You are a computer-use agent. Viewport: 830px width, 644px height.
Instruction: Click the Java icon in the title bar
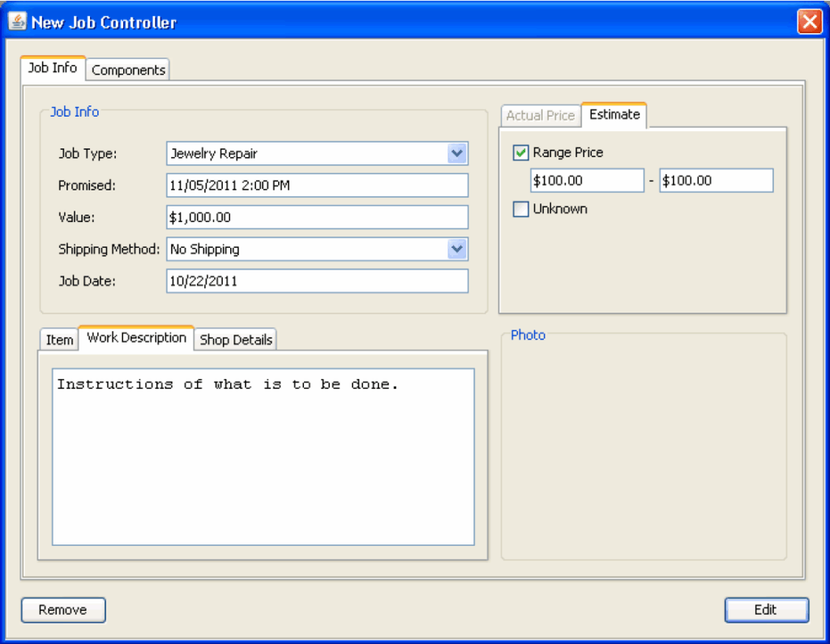click(x=18, y=21)
